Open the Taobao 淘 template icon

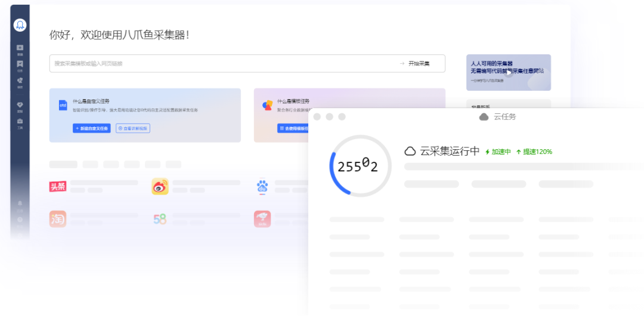57,219
